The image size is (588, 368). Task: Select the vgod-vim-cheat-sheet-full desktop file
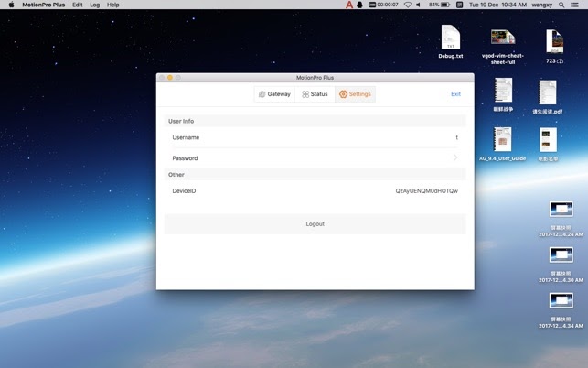[x=503, y=45]
